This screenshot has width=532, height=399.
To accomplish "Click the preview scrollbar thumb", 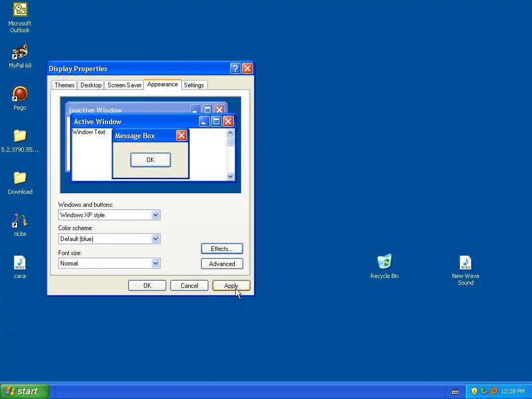I will point(230,141).
